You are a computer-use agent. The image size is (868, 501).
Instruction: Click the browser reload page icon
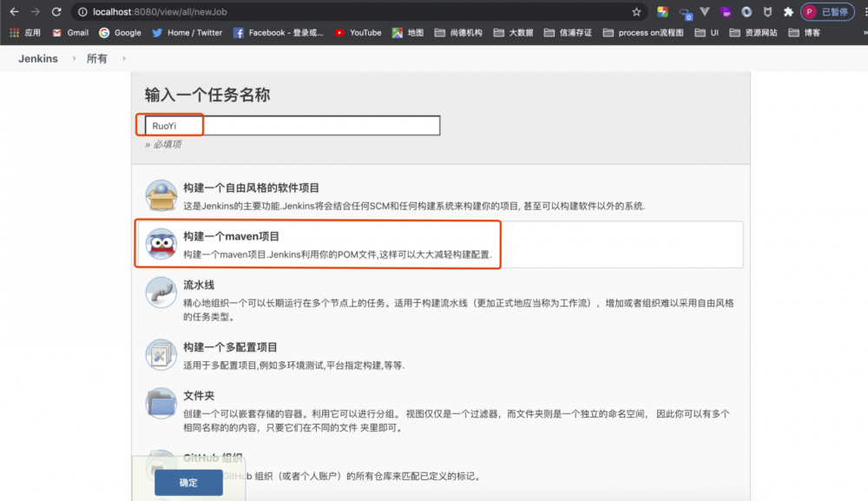tap(56, 12)
